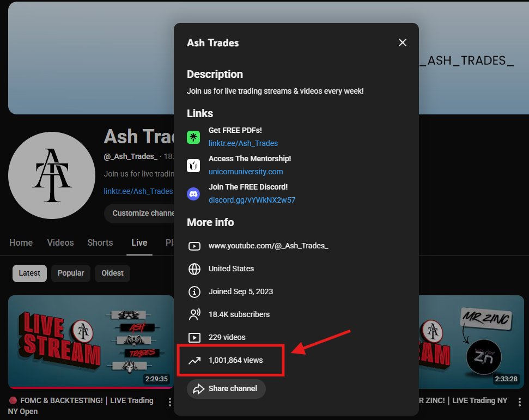The height and width of the screenshot is (420, 529).
Task: Click the YouTube URL play icon
Action: tap(194, 246)
